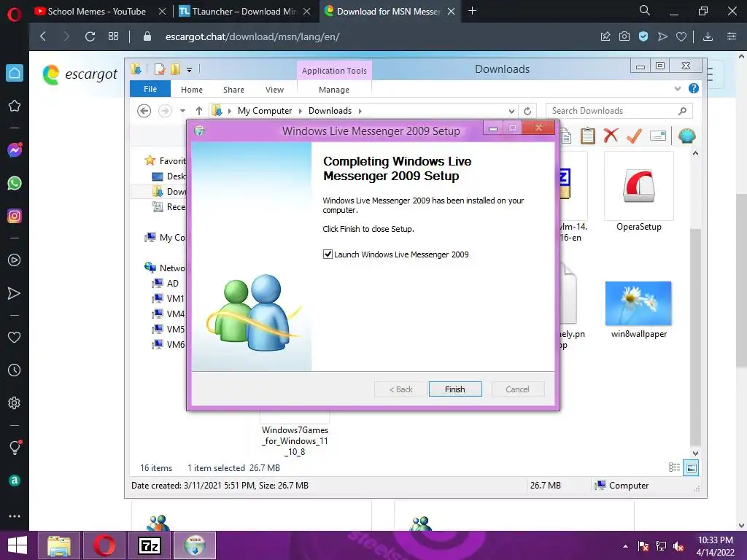The image size is (747, 560).
Task: Click the Search Downloads field
Action: click(619, 111)
